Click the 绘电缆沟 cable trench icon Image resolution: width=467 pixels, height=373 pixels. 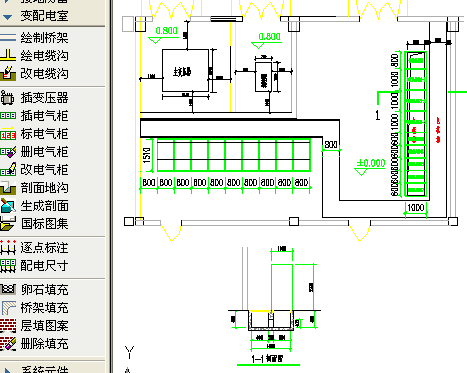[8, 55]
